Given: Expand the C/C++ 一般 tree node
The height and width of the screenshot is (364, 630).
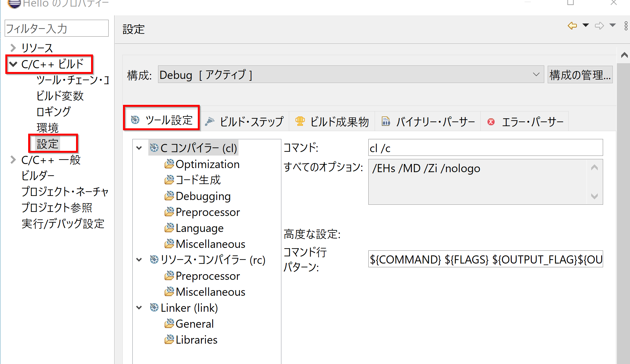Looking at the screenshot, I should coord(13,160).
